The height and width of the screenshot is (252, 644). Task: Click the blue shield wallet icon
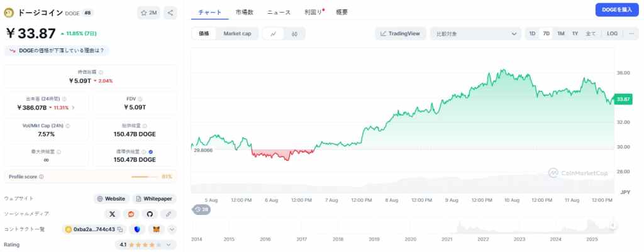click(x=137, y=229)
